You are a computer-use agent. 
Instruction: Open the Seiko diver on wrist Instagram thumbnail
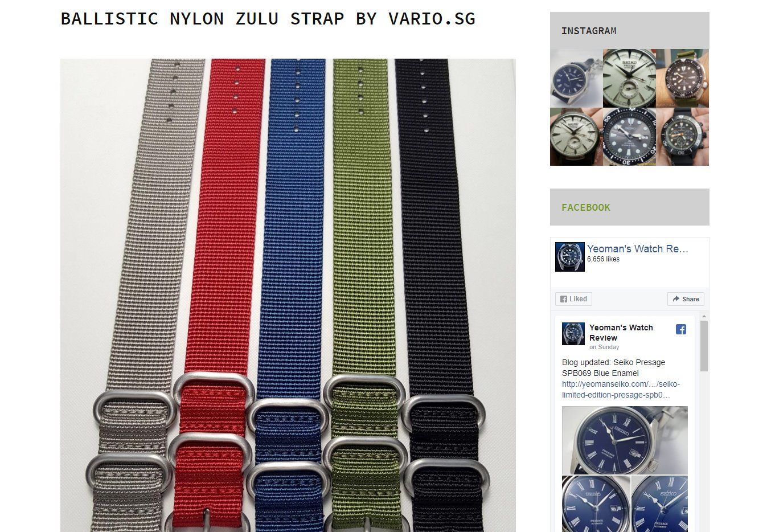[x=682, y=78]
